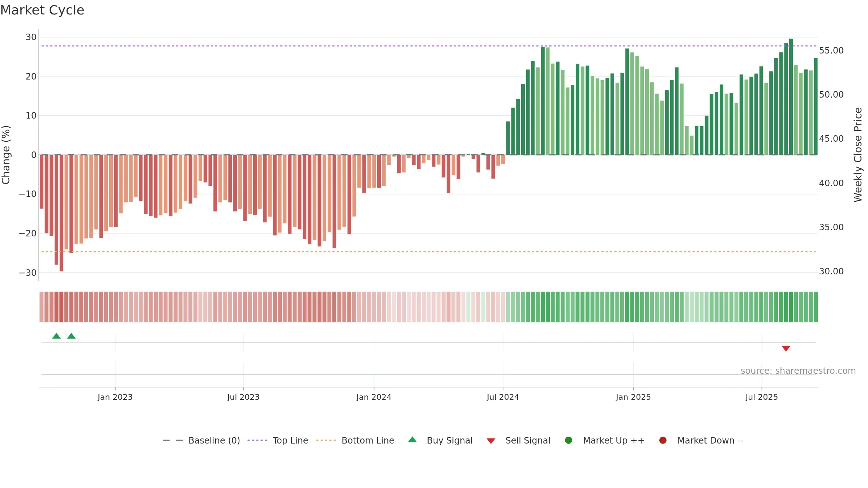Click the Baseline (0) legend entry

201,440
